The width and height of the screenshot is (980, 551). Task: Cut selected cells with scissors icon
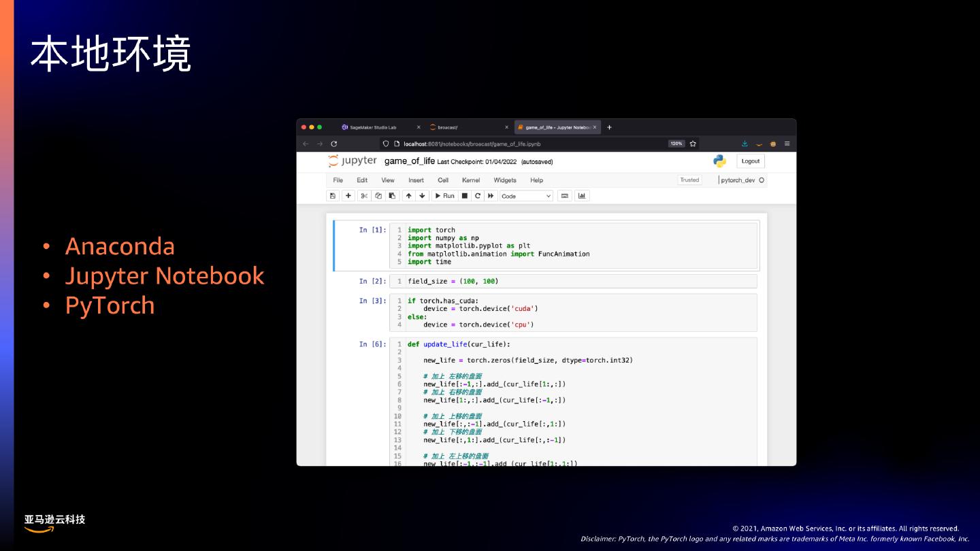pyautogui.click(x=364, y=196)
